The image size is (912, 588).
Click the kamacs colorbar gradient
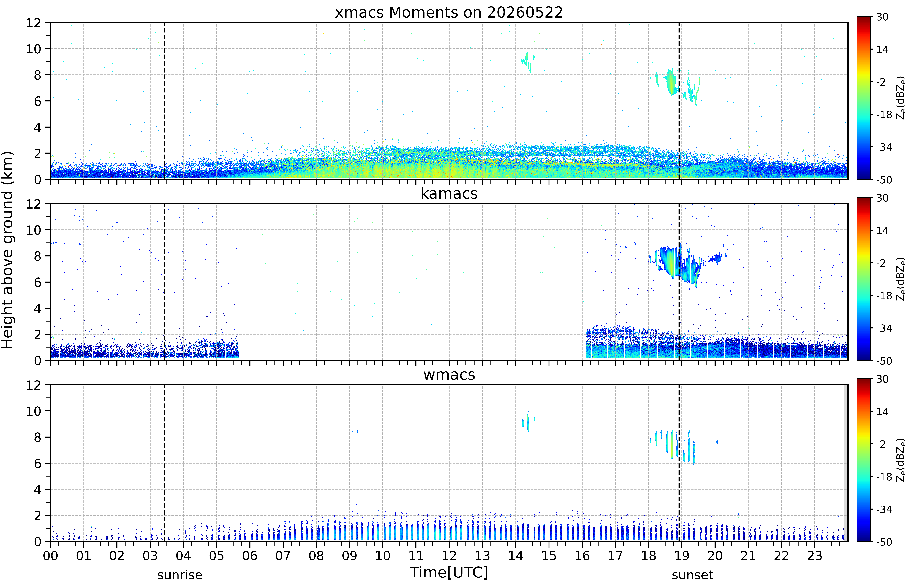point(863,279)
